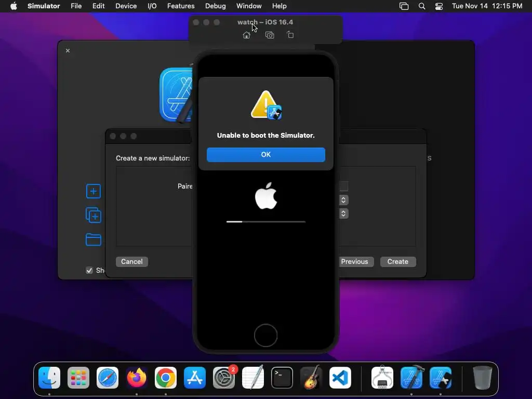Open Control Center in the menu bar

(x=439, y=6)
